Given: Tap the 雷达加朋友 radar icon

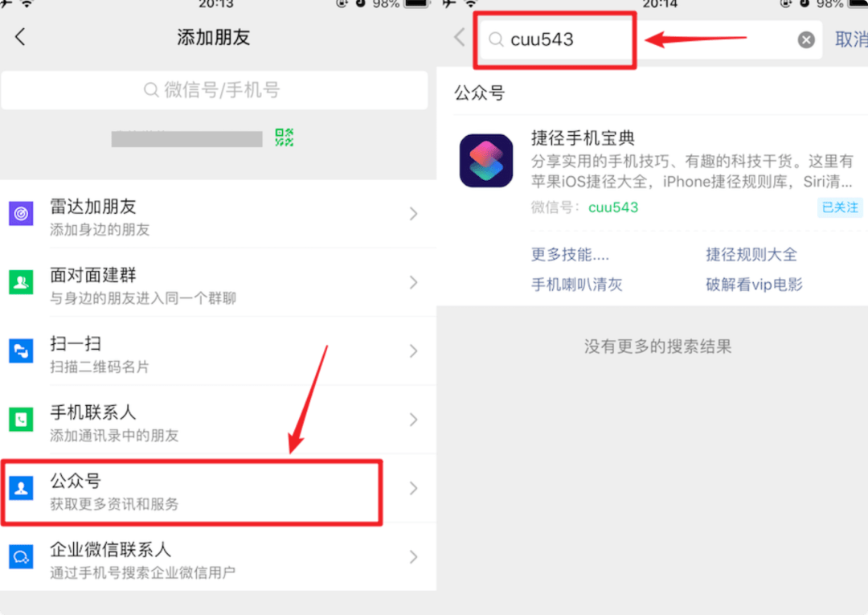Looking at the screenshot, I should tap(21, 214).
